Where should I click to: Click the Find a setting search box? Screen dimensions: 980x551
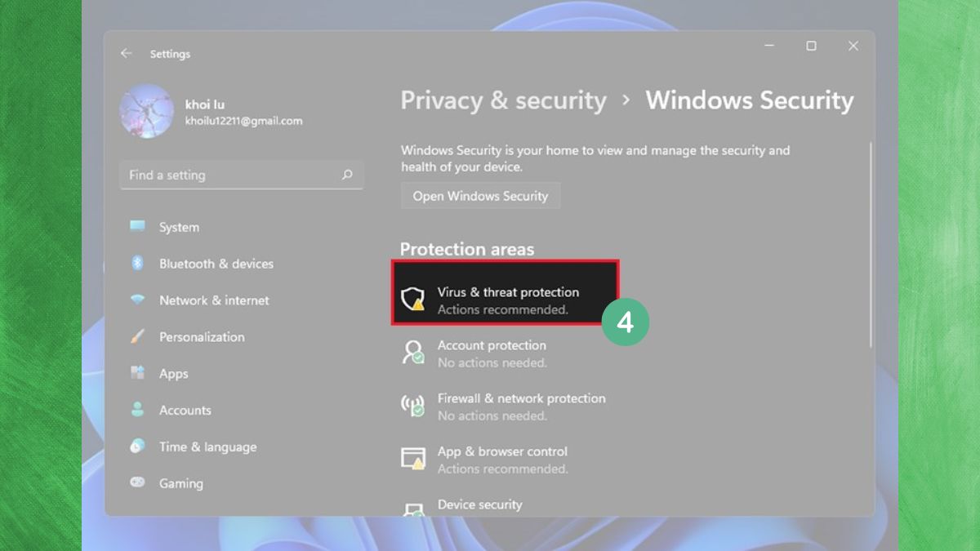pos(242,175)
